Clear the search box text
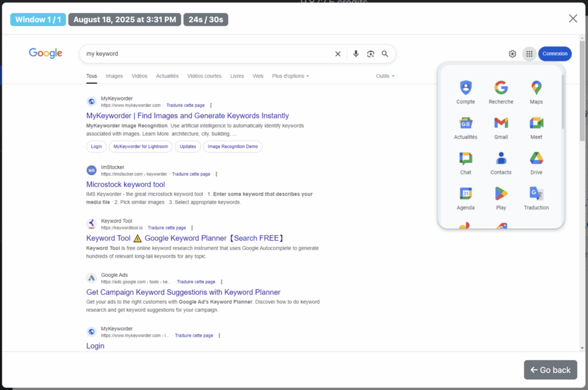 tap(338, 53)
